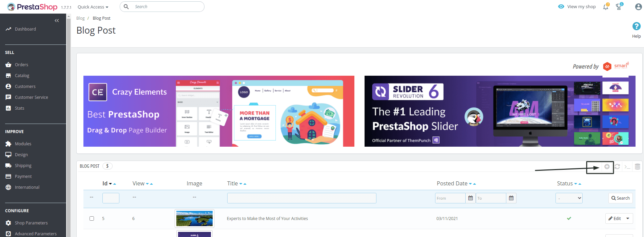Click the smart themes logo

click(616, 66)
